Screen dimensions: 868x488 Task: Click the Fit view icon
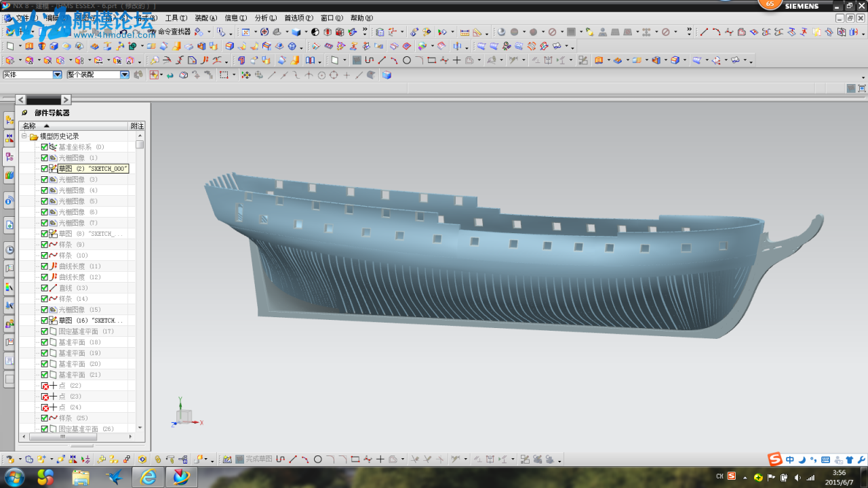(x=245, y=32)
